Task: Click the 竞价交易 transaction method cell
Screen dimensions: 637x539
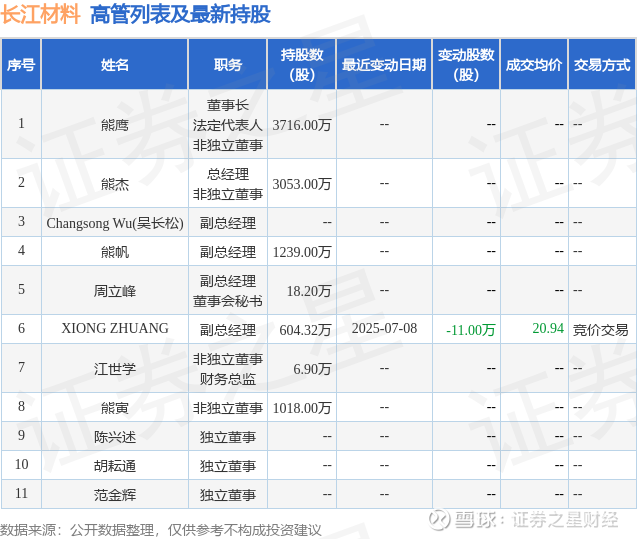Action: [x=600, y=330]
